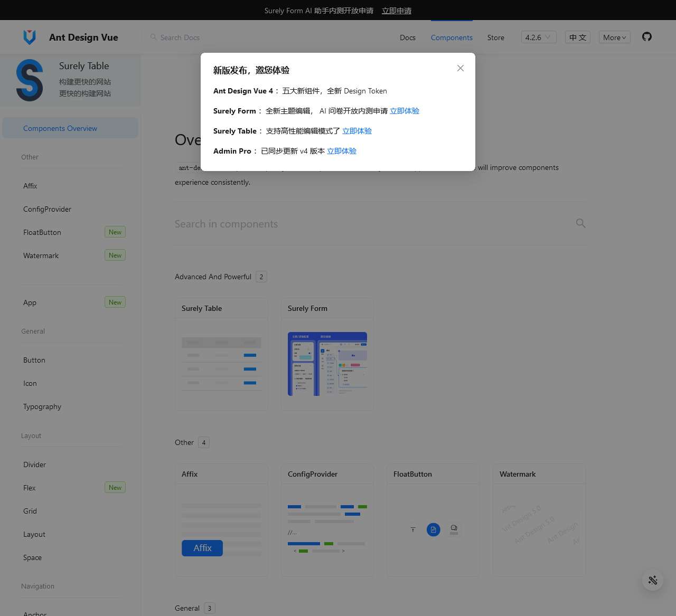The height and width of the screenshot is (616, 676).
Task: Open the Store nav item
Action: [495, 37]
